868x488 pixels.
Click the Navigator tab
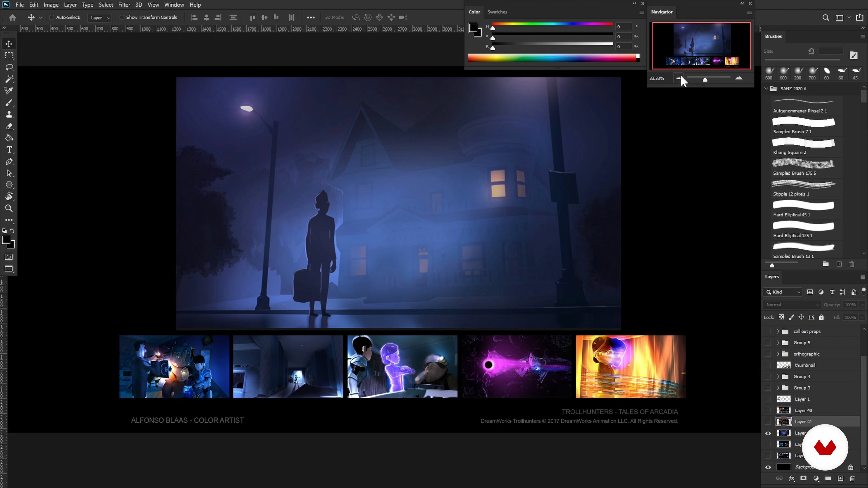point(661,12)
